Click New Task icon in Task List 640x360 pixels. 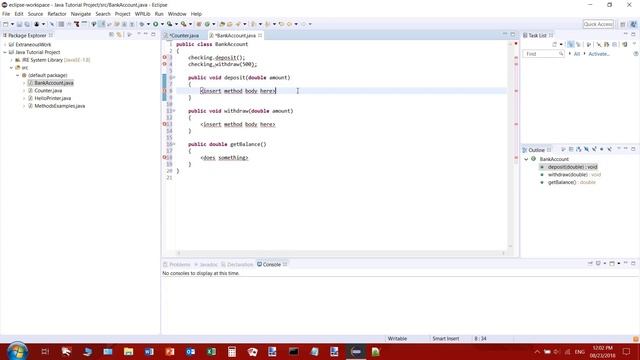(555, 44)
